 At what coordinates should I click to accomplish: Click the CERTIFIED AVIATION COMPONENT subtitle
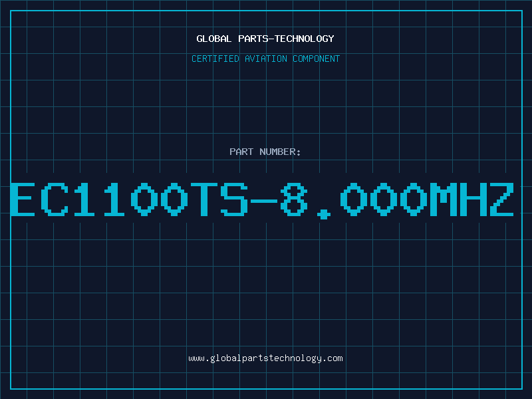click(265, 59)
